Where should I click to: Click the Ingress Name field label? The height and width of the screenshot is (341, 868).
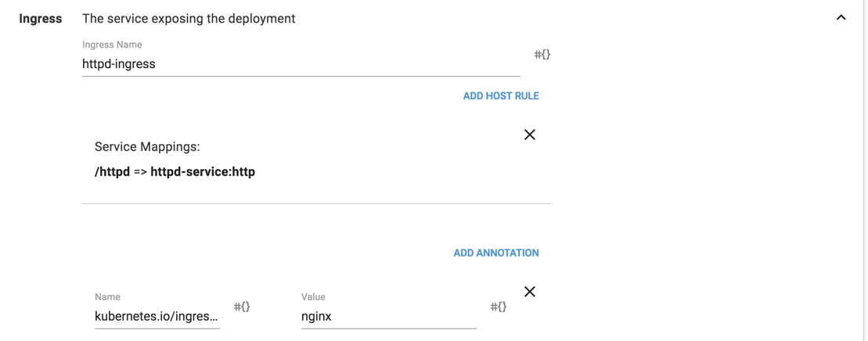(x=112, y=45)
